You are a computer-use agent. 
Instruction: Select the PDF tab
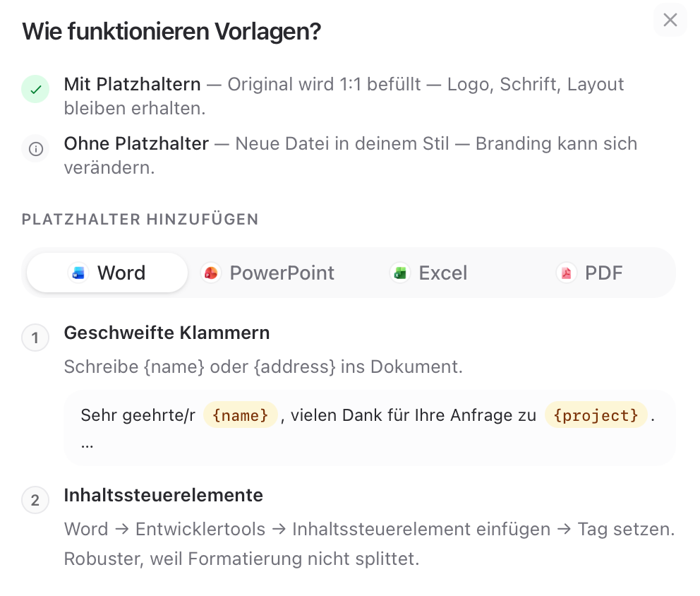pos(590,273)
